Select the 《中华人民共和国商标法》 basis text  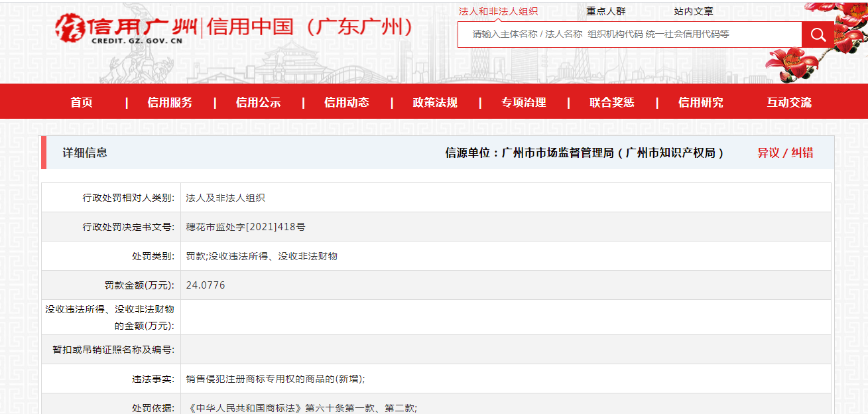point(302,408)
